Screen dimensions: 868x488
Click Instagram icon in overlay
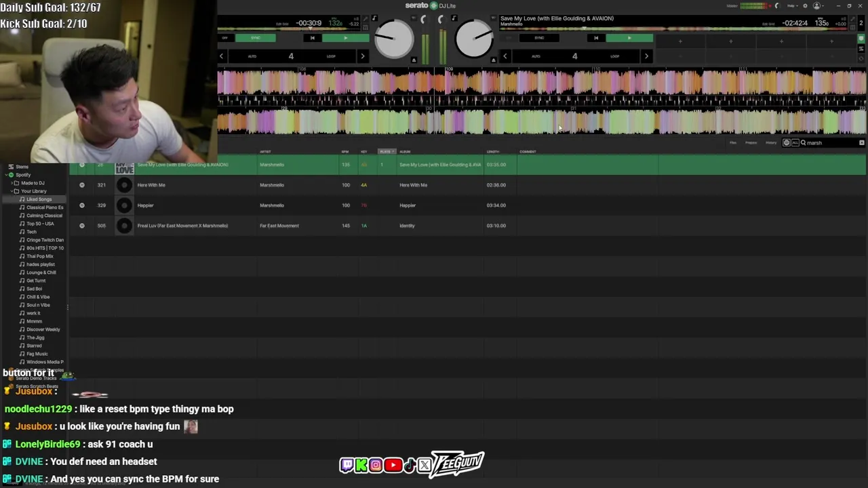(x=376, y=465)
